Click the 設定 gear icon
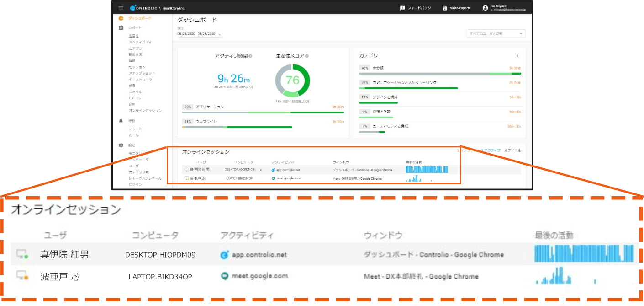644x306 pixels. (x=121, y=145)
